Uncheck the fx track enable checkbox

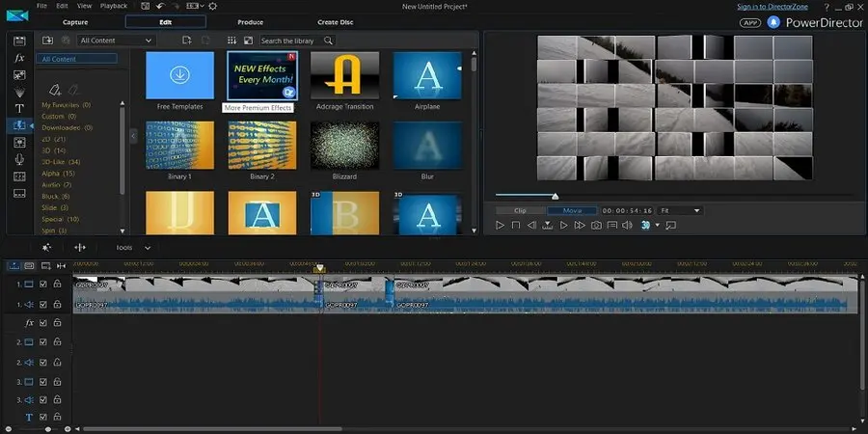coord(43,322)
